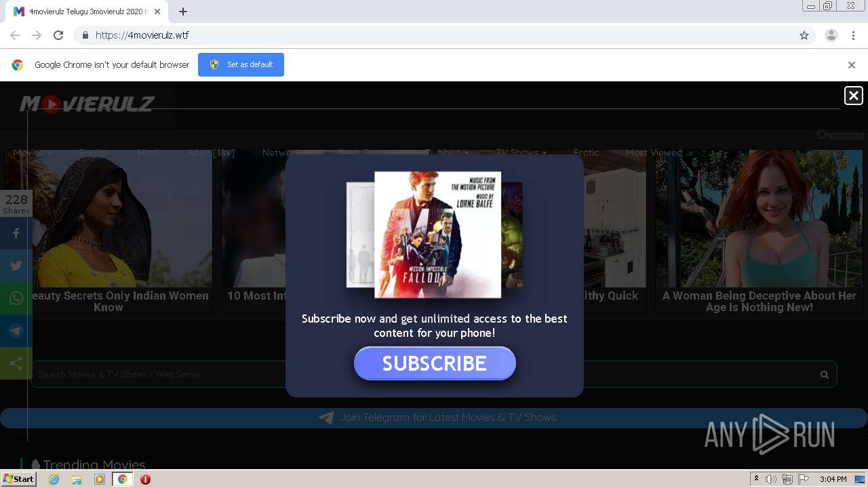Go back in browser history
This screenshot has width=868, height=488.
click(x=15, y=35)
